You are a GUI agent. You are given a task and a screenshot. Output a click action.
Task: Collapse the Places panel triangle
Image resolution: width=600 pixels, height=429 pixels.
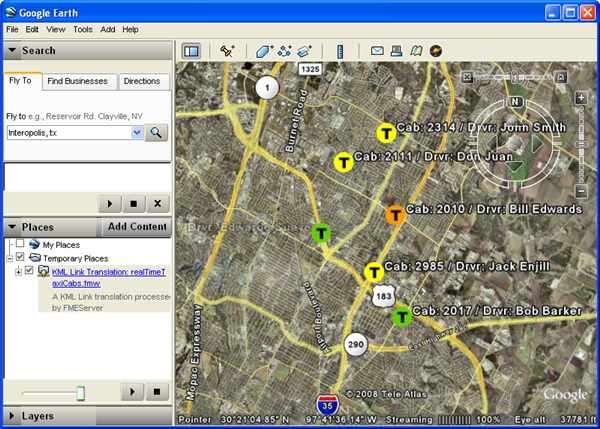(x=12, y=227)
